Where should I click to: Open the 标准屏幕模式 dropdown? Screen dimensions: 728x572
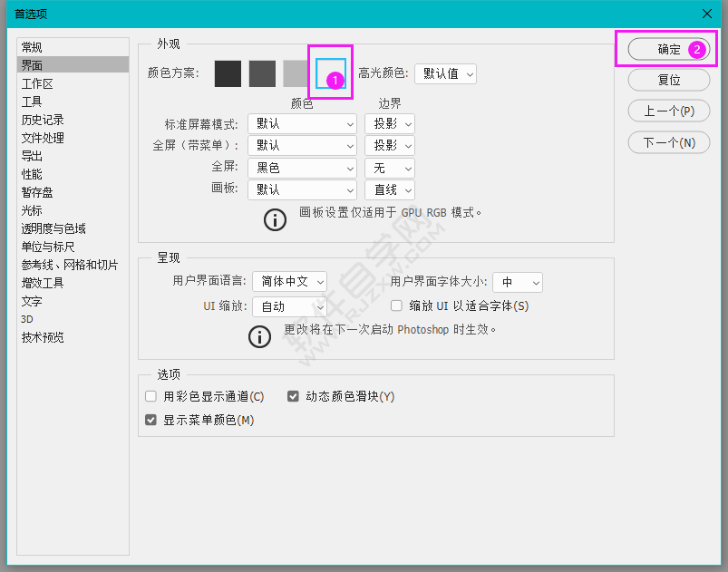point(302,123)
